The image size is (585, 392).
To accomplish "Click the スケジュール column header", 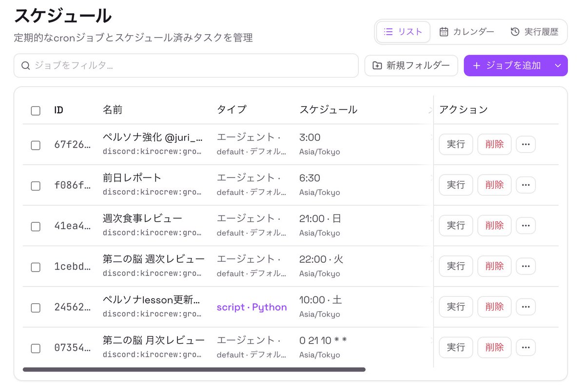I will click(328, 110).
